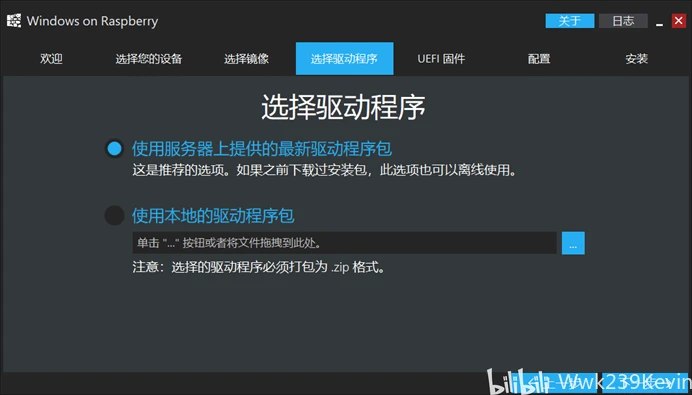692x395 pixels.
Task: Switch to the 选择您的设备 tab
Action: coord(149,59)
